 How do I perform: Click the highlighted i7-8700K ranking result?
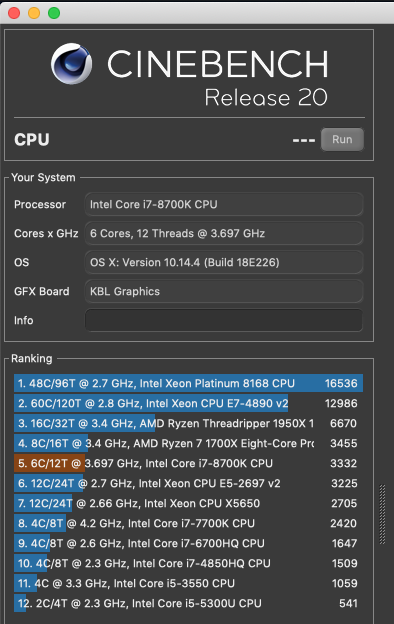tap(188, 463)
